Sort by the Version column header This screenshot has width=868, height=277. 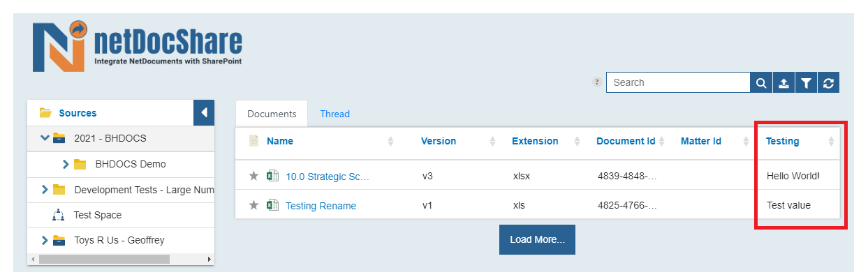439,141
